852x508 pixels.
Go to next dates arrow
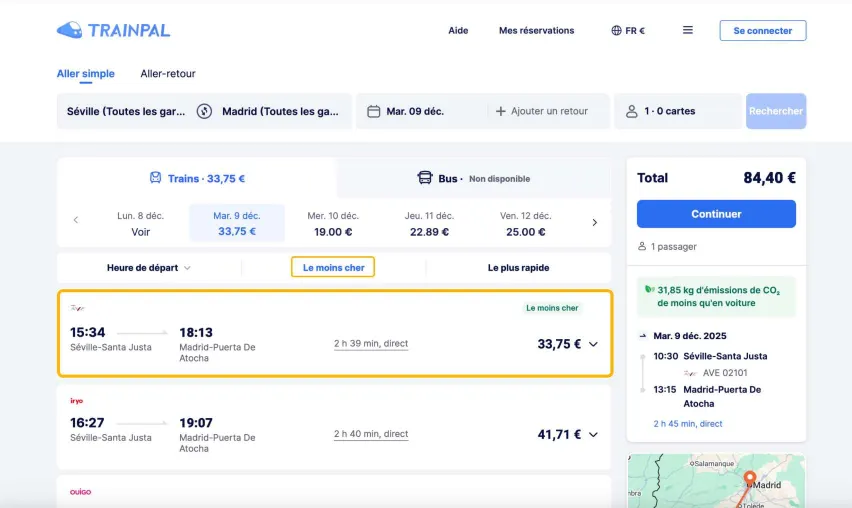(x=594, y=222)
